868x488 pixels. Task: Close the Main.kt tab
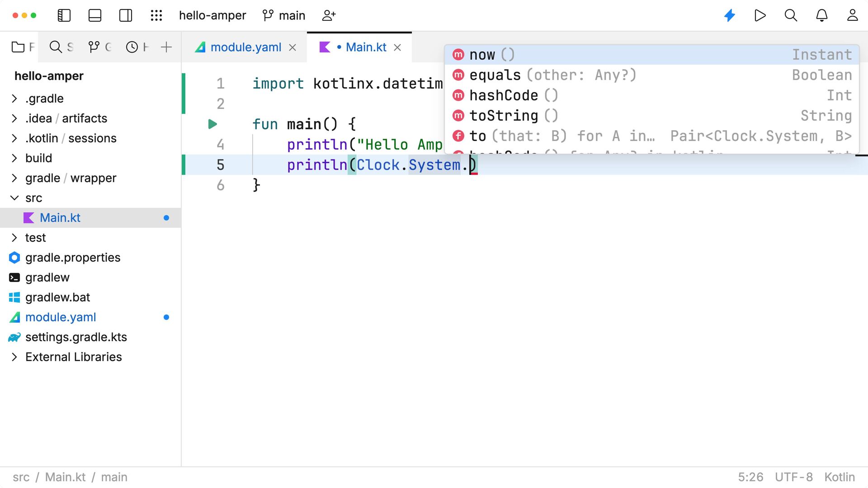tap(397, 47)
